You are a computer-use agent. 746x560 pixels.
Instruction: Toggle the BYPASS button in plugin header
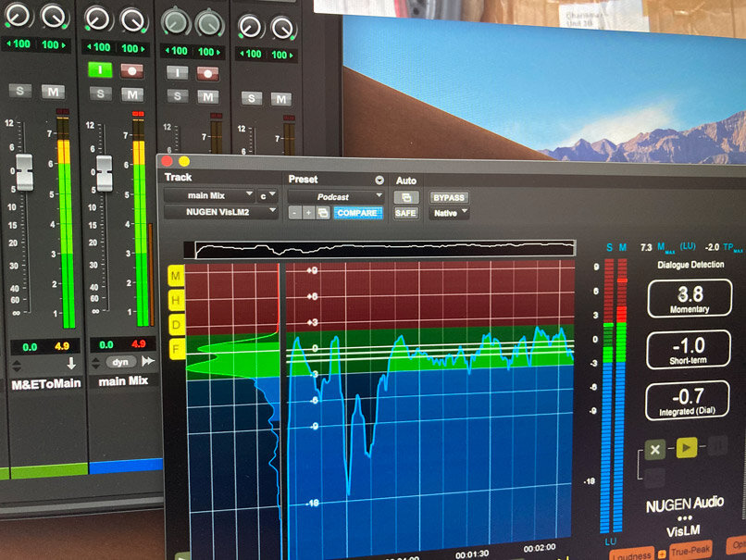[449, 197]
